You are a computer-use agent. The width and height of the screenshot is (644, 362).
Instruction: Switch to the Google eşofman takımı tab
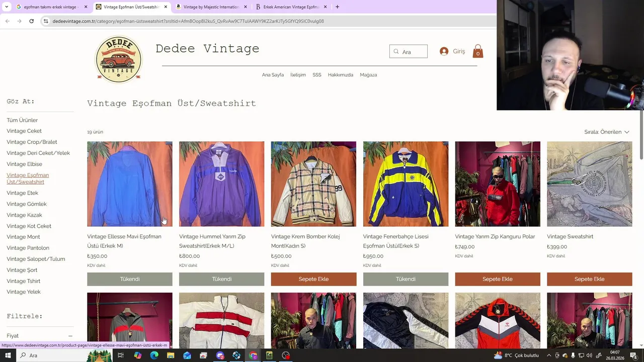coord(50,7)
